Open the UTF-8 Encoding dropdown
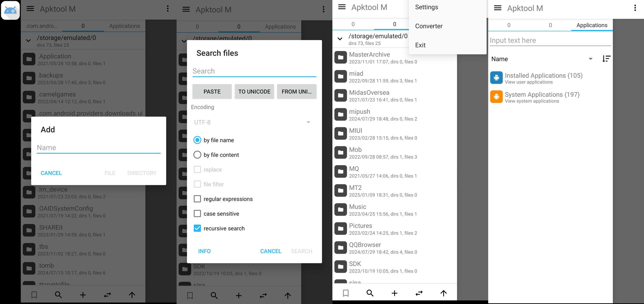 coord(252,122)
